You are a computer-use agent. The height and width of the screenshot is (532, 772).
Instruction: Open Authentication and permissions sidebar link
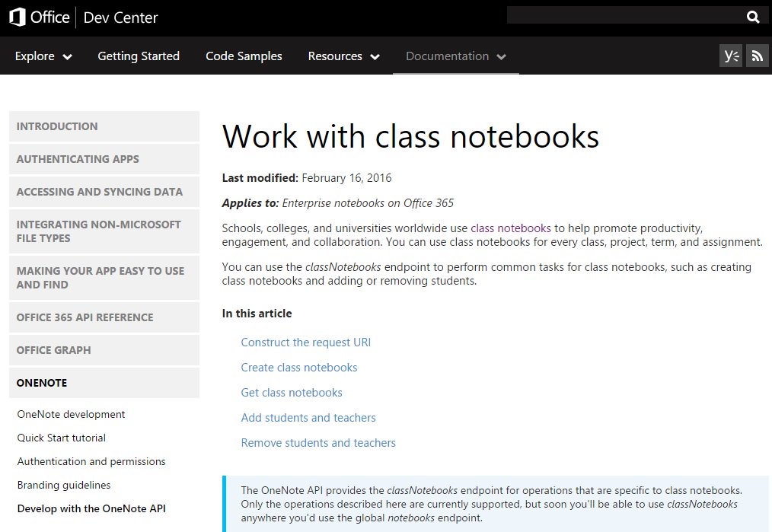(91, 462)
